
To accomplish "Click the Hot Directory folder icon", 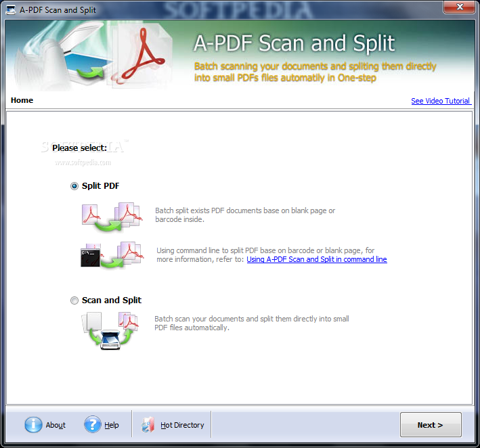I will (148, 425).
